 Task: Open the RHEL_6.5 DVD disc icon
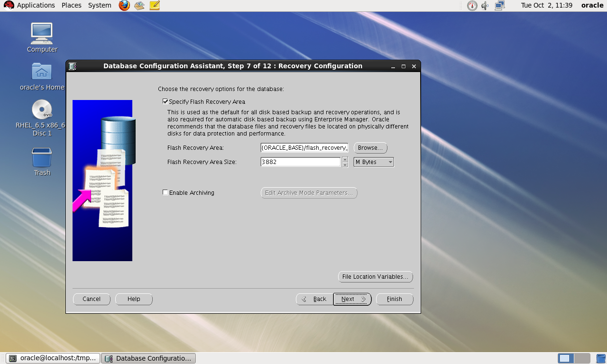tap(42, 109)
